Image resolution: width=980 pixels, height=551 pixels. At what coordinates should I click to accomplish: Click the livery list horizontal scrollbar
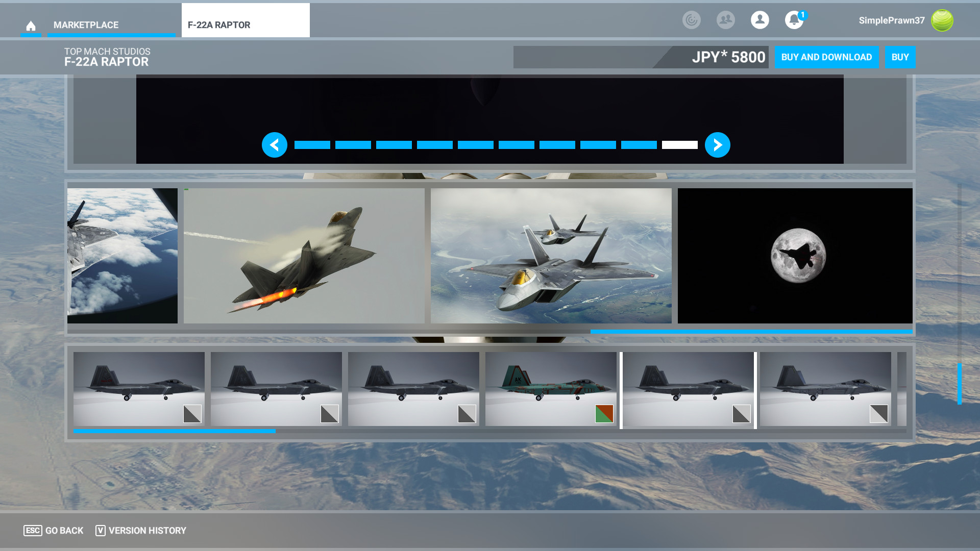click(x=174, y=432)
